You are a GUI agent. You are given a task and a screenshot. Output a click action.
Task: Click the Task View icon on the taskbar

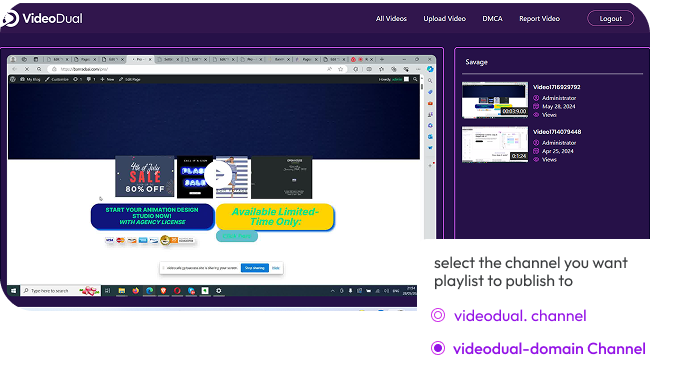108,291
